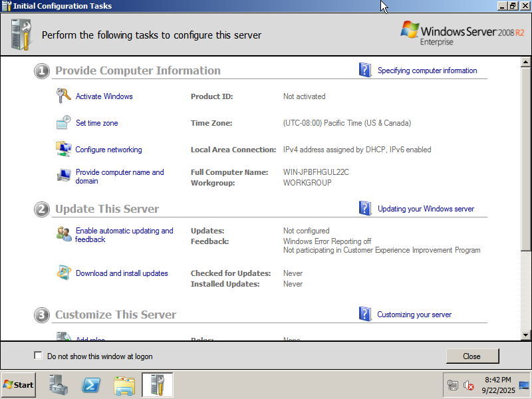Image resolution: width=532 pixels, height=399 pixels.
Task: Click the Set time zone clock icon
Action: pyautogui.click(x=63, y=122)
